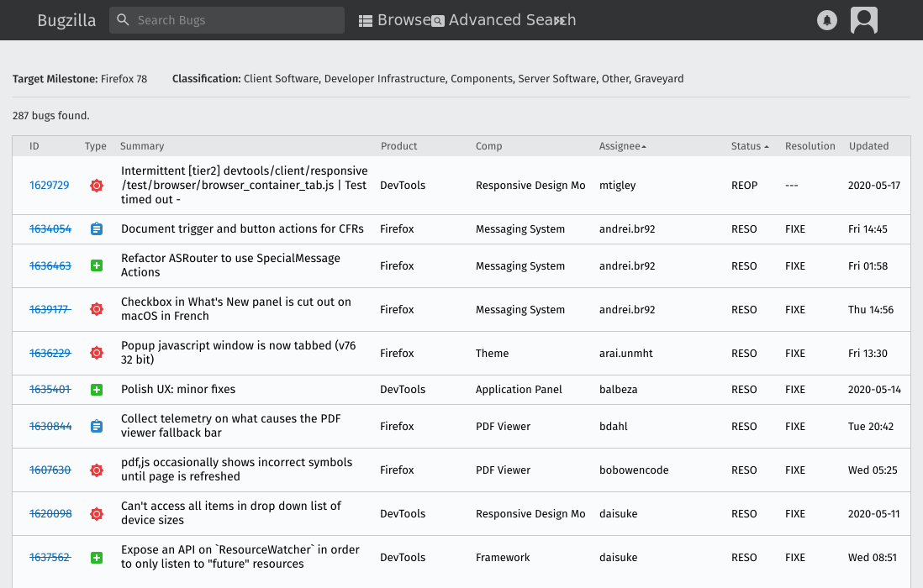The image size is (923, 588).
Task: Click summary about ResourceWatcher API
Action: click(240, 556)
